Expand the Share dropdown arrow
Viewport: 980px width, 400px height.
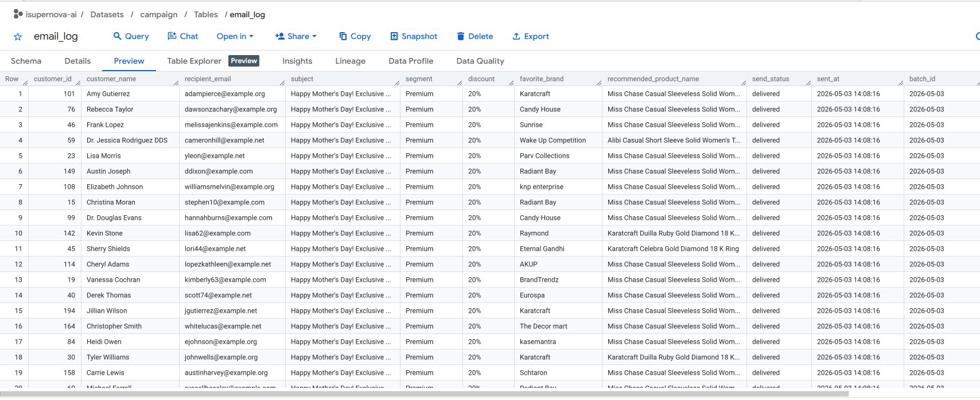pos(314,36)
